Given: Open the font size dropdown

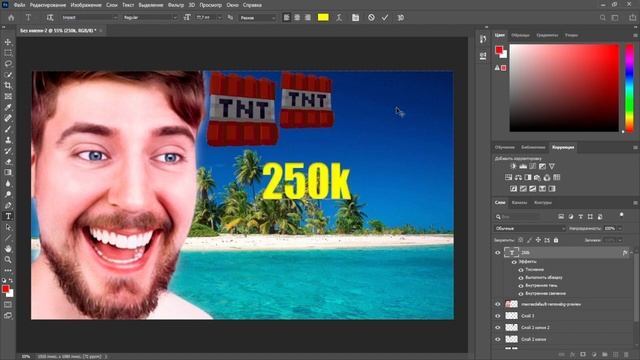Looking at the screenshot, I should (x=219, y=18).
